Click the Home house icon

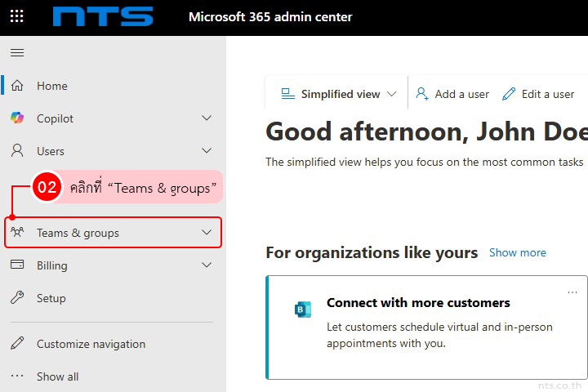point(17,86)
